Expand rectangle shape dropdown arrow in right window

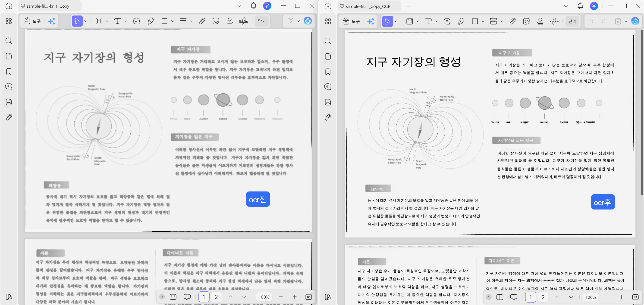483,22
